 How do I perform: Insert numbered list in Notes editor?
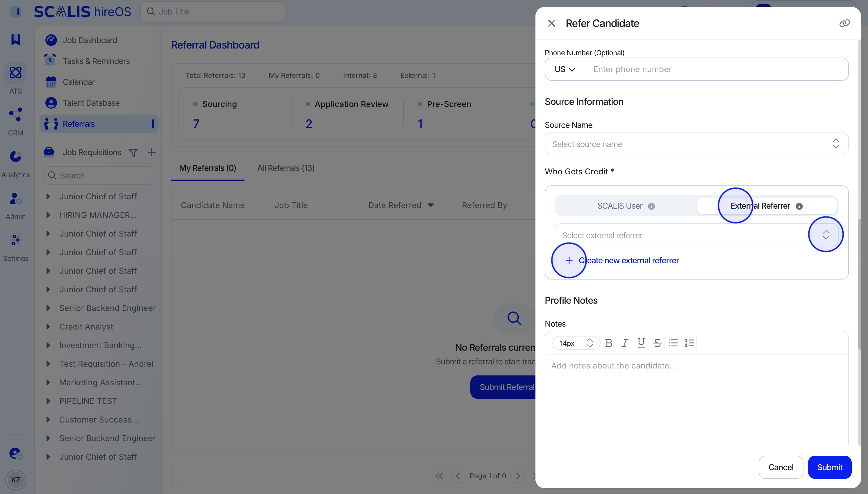tap(690, 343)
